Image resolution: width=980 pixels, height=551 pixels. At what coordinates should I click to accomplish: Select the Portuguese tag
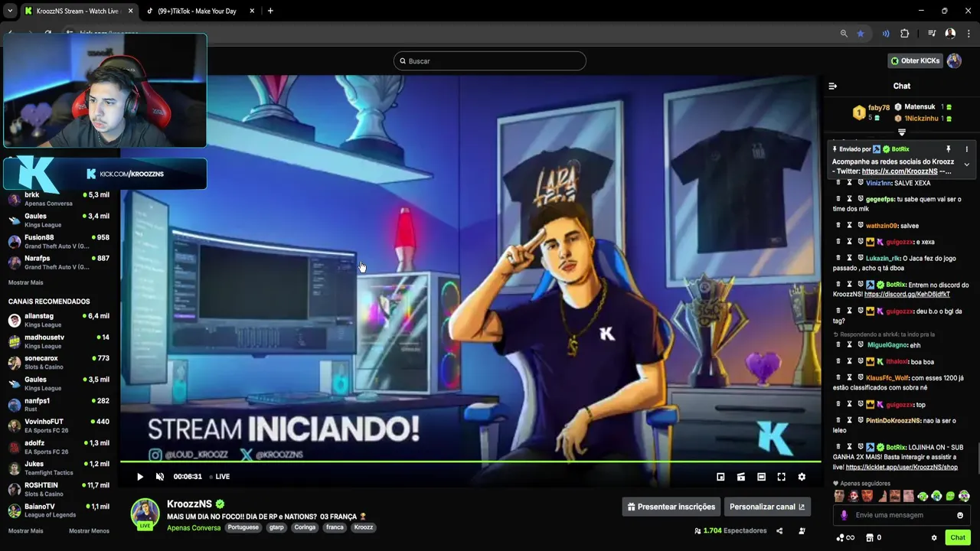coord(243,527)
